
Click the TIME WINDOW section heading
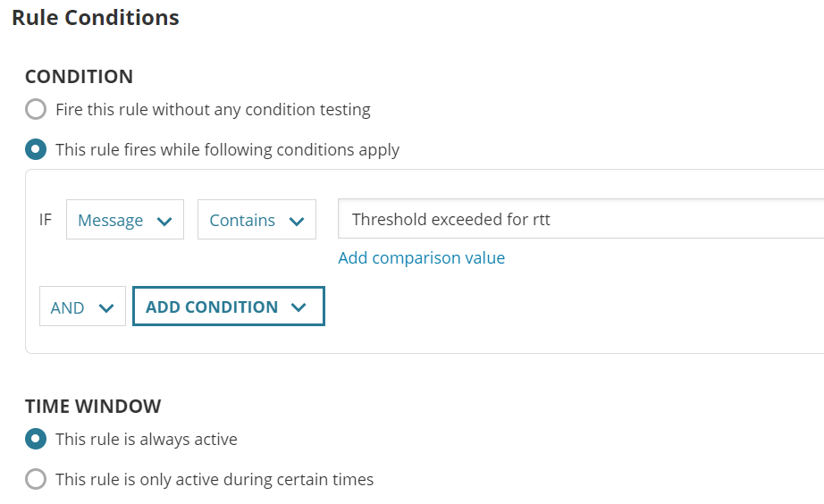pyautogui.click(x=93, y=406)
